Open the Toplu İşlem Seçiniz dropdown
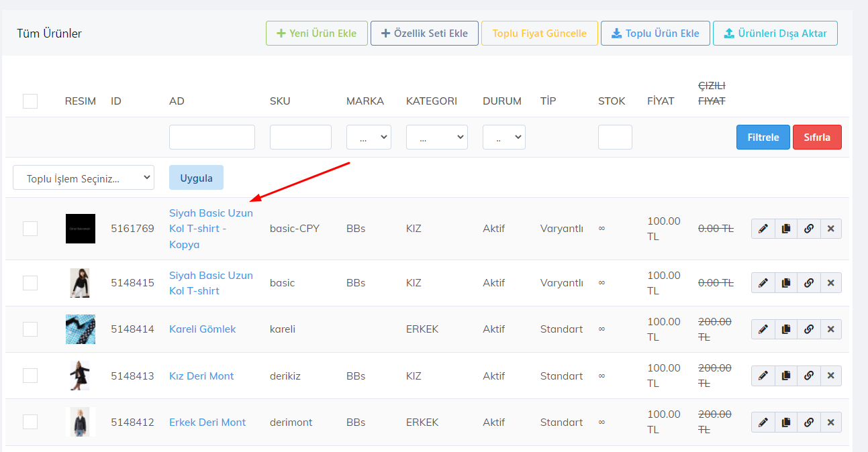This screenshot has height=452, width=868. tap(83, 178)
